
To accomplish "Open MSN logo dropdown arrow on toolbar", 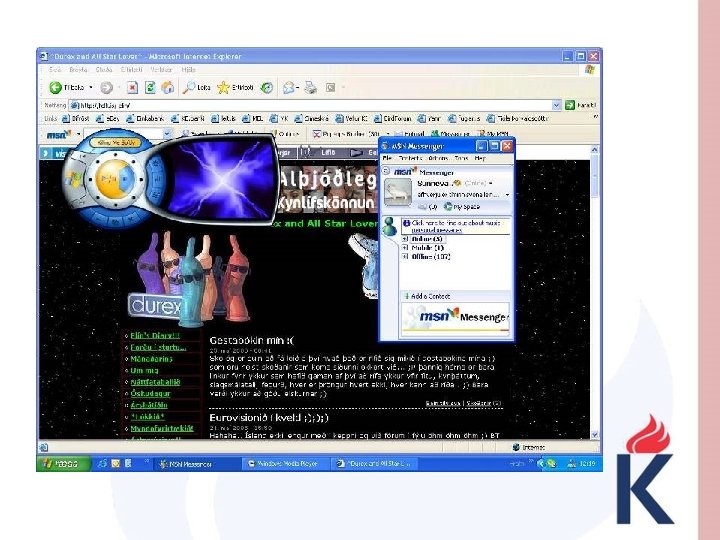I will pyautogui.click(x=79, y=134).
